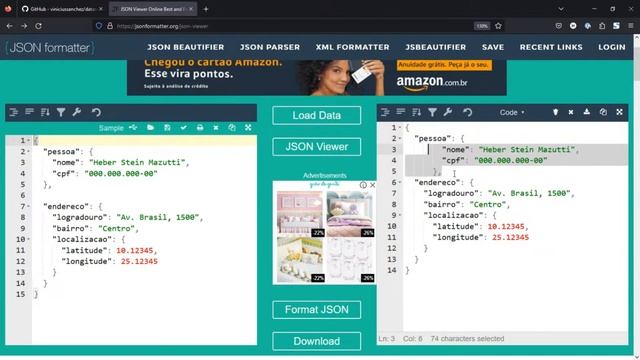Collapse line 10 "localizacao" in left editor
Viewport: 640px width, 360px height.
[29, 239]
